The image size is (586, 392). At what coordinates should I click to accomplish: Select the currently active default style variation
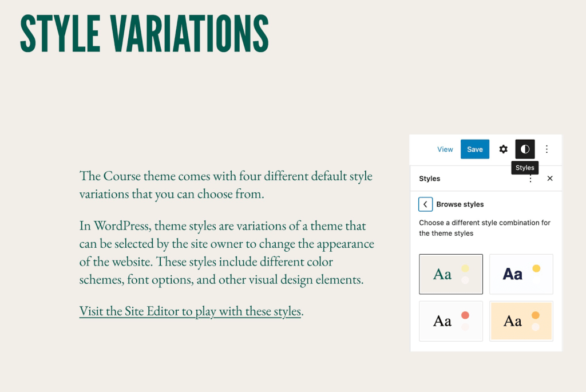pyautogui.click(x=451, y=274)
